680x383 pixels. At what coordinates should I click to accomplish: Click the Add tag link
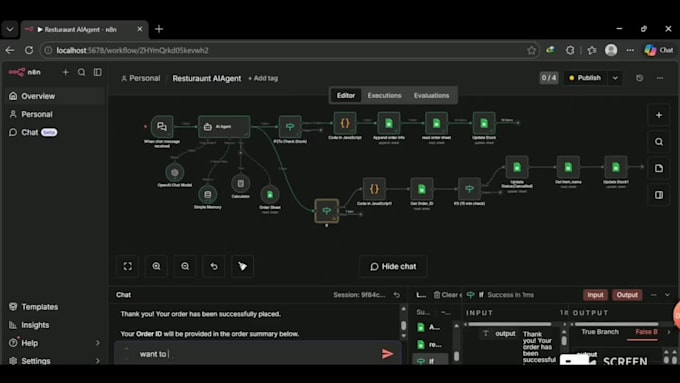click(263, 79)
